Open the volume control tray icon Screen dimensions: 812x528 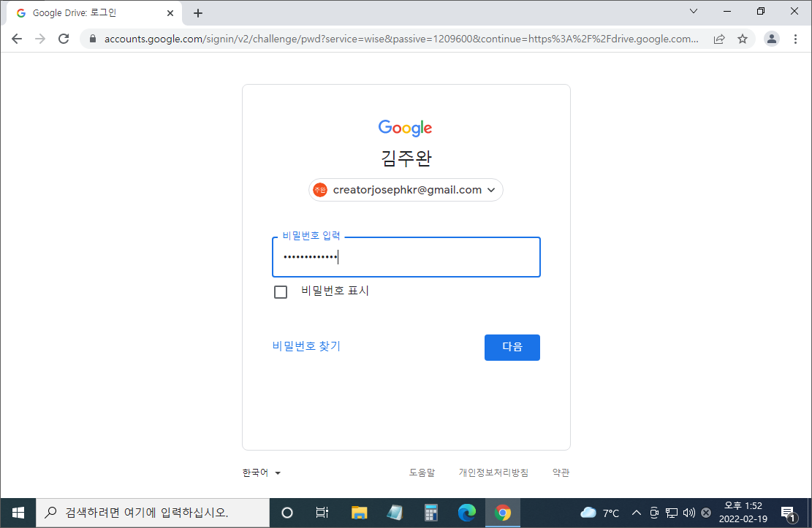(x=688, y=513)
